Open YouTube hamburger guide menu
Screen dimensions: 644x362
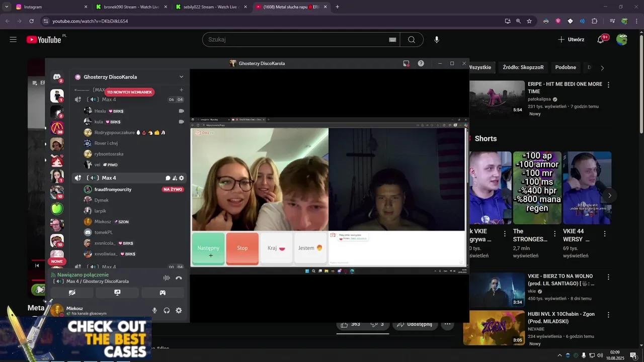point(13,40)
